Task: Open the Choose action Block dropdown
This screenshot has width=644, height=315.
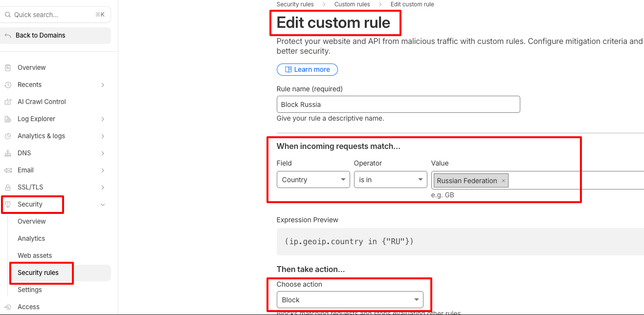Action: point(350,300)
